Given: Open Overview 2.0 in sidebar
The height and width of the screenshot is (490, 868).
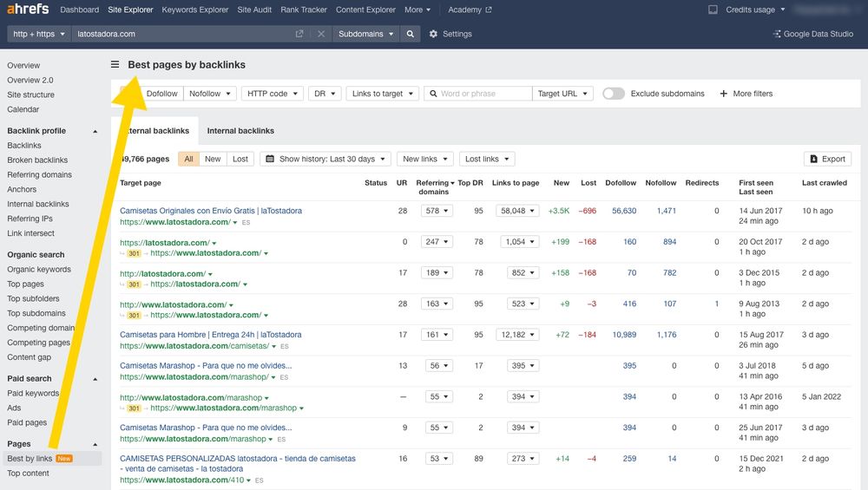Looking at the screenshot, I should click(x=30, y=80).
